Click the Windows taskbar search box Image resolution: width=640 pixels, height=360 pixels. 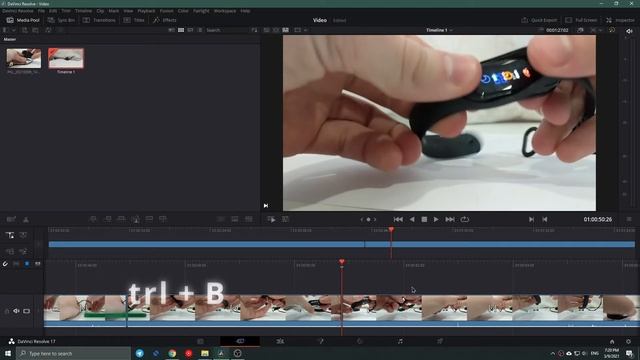tap(73, 353)
